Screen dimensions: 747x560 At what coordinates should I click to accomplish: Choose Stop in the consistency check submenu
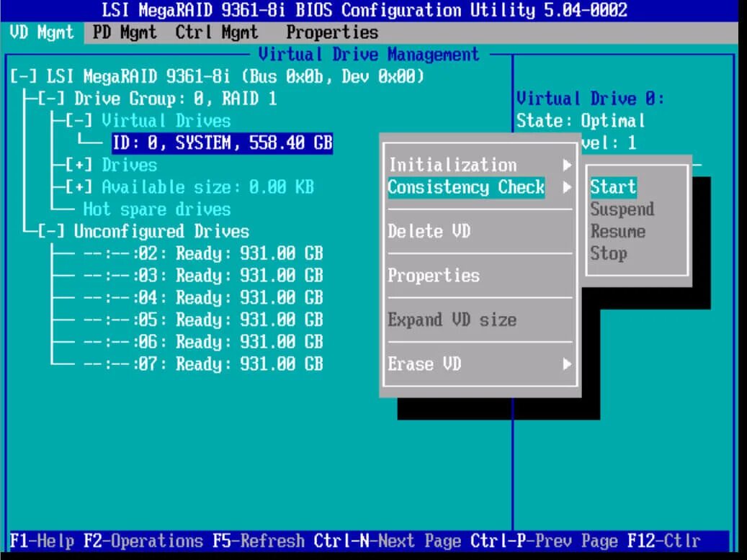[x=609, y=254]
